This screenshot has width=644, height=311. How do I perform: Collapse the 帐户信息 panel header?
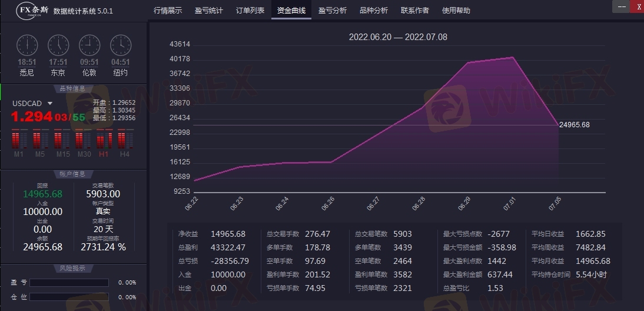pos(73,174)
